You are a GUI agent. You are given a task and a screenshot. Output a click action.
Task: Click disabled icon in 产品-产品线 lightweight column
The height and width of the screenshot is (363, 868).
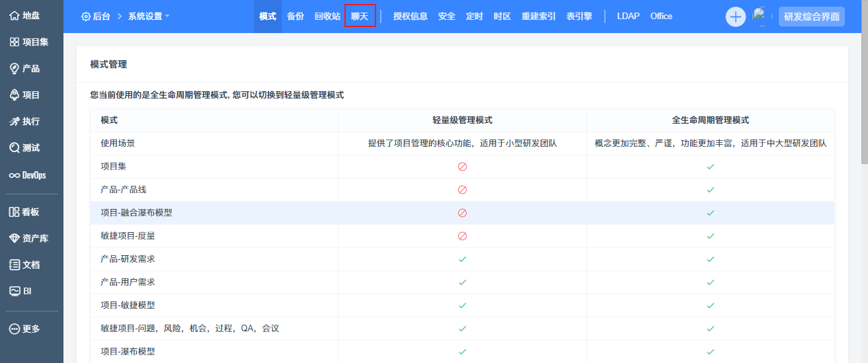tap(462, 190)
